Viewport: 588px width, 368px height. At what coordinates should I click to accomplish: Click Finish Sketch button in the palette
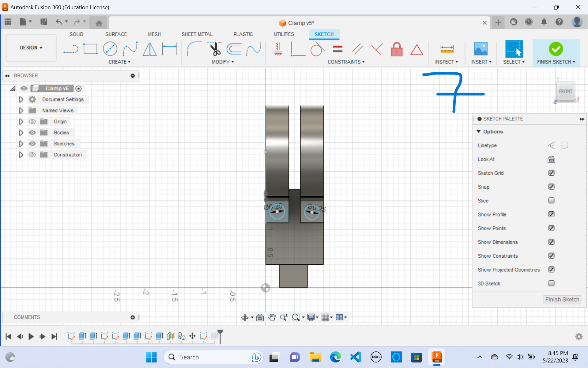(x=562, y=299)
